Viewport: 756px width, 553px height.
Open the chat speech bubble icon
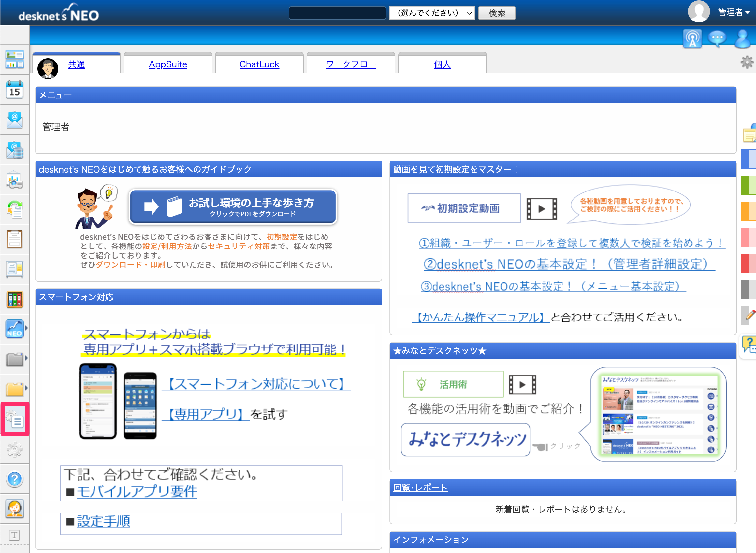pyautogui.click(x=717, y=39)
